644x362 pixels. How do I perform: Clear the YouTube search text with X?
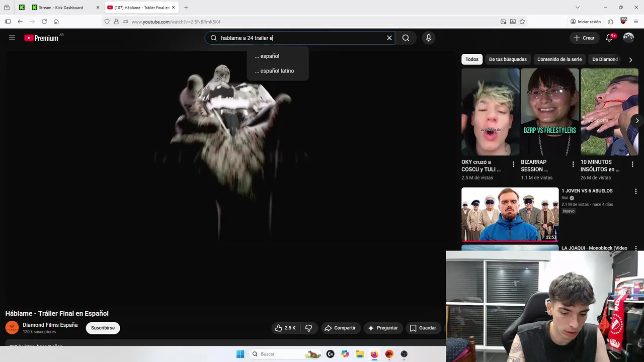click(x=389, y=38)
